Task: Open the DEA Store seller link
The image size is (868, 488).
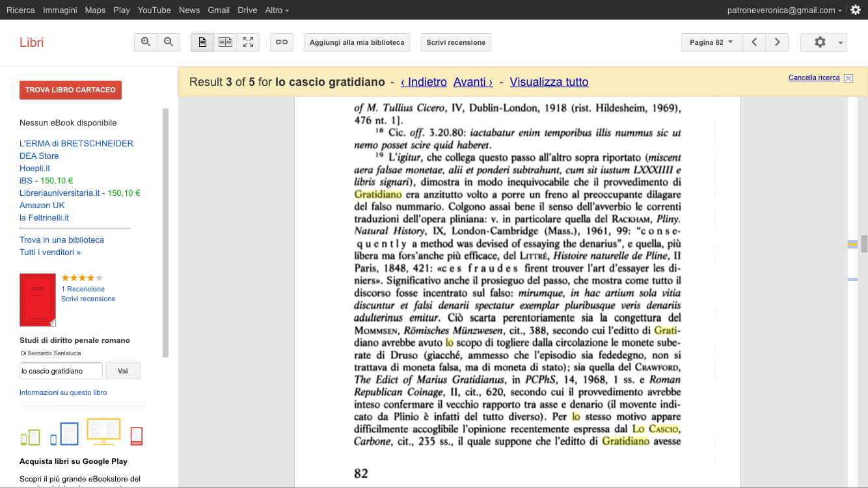Action: pos(39,156)
